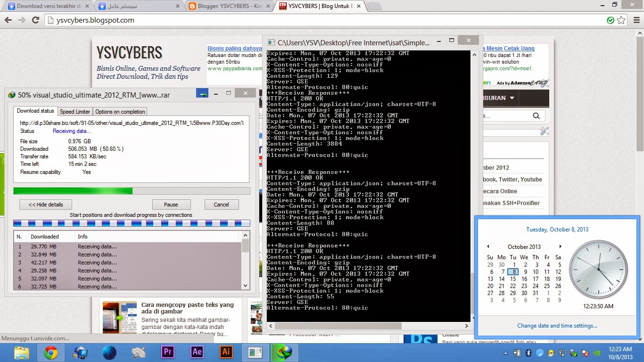The image size is (644, 362).
Task: Open 'Bisnis paling dahsyat' ad link
Action: point(234,49)
